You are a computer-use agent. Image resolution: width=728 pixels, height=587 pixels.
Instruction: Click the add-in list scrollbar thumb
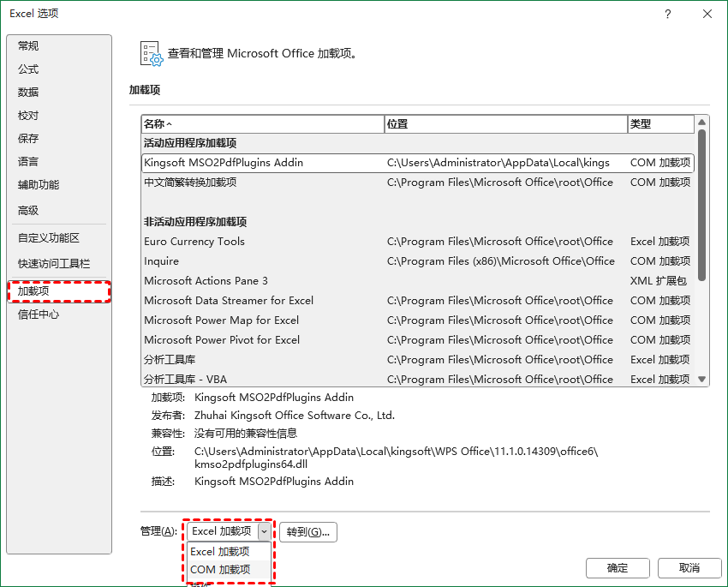pyautogui.click(x=701, y=205)
